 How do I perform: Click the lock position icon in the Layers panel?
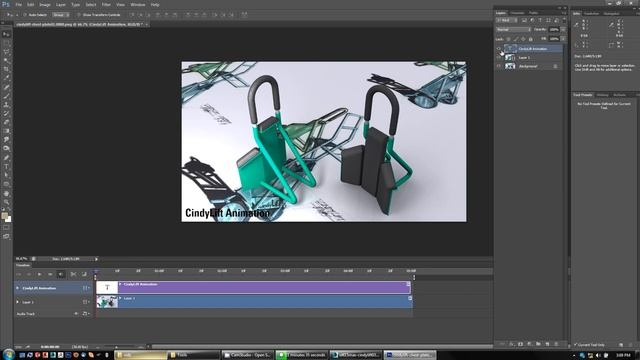coord(523,39)
